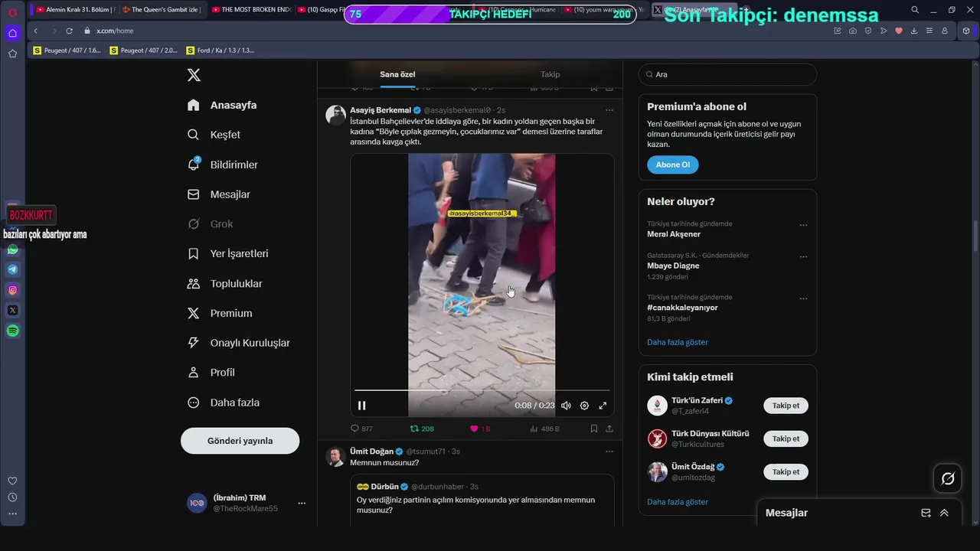
Task: Open options for Meral Akşener trend
Action: (x=803, y=225)
